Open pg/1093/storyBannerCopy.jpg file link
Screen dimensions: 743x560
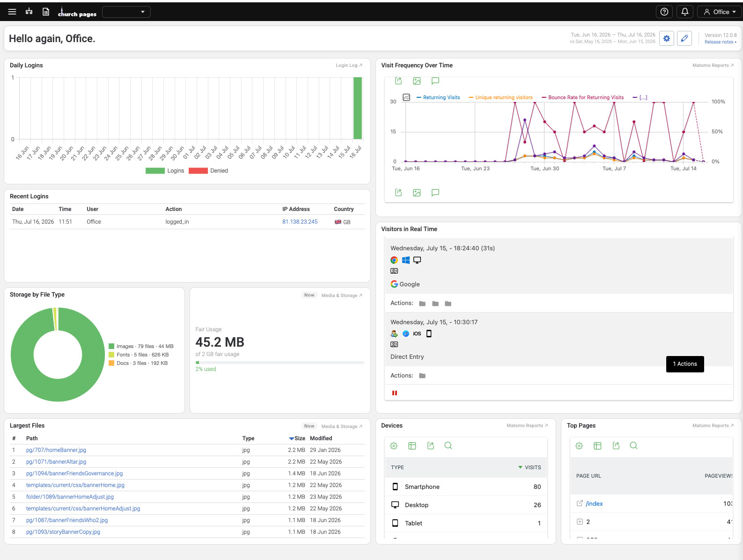(63, 532)
